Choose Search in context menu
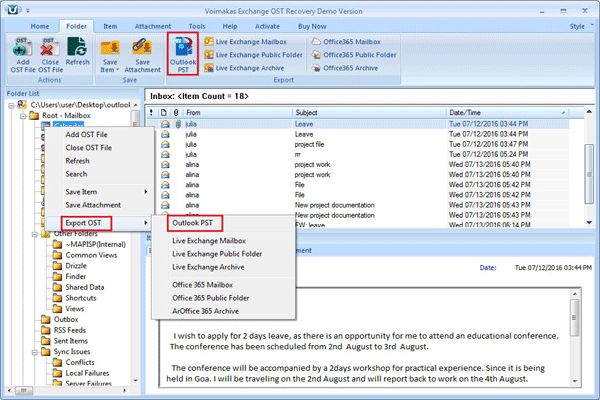 pyautogui.click(x=99, y=174)
